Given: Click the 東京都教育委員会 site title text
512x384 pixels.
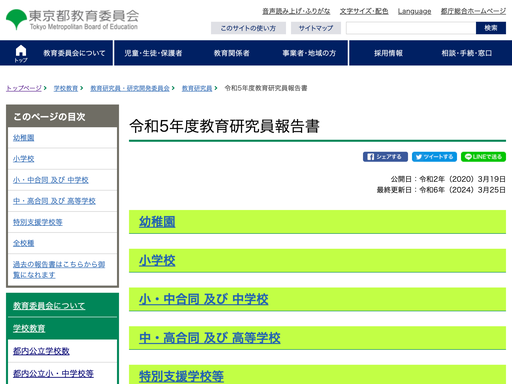Looking at the screenshot, I should pyautogui.click(x=84, y=16).
